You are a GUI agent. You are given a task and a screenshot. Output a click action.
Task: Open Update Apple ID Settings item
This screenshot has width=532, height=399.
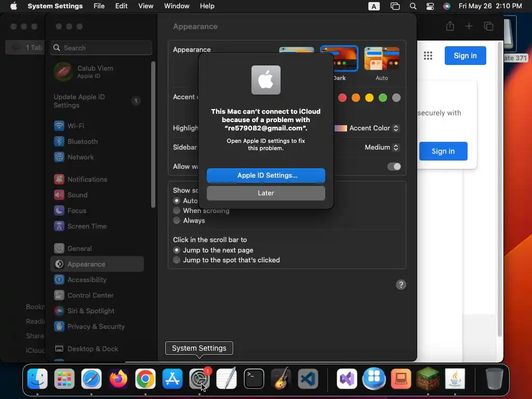point(97,101)
